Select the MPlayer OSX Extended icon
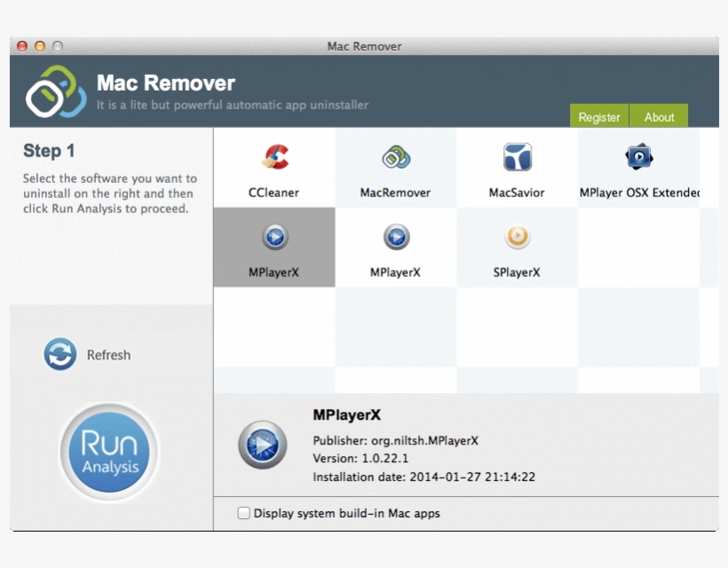 point(639,157)
